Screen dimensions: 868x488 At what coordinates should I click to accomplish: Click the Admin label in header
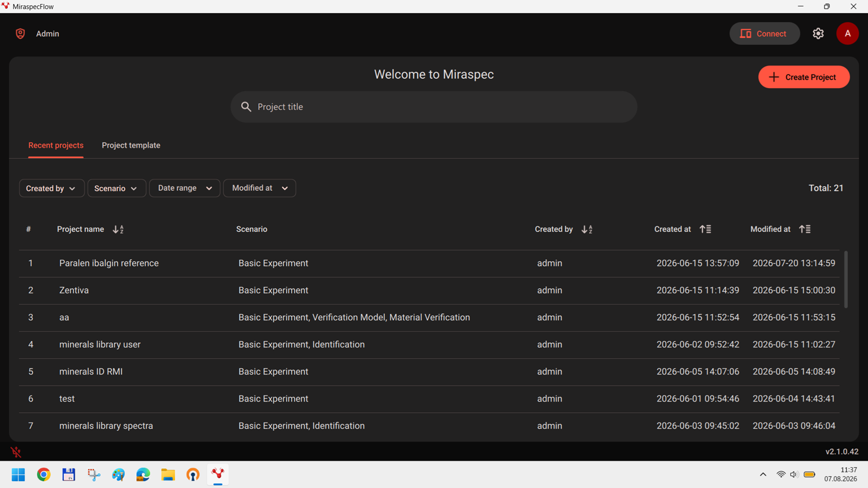click(x=47, y=34)
